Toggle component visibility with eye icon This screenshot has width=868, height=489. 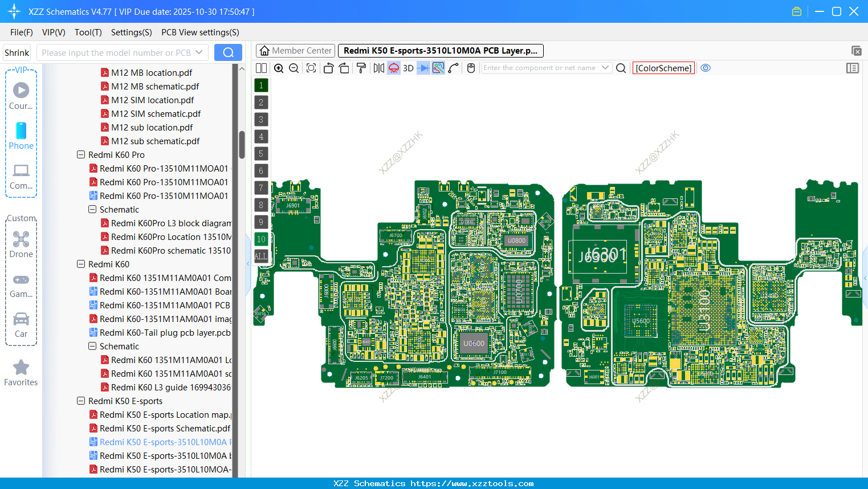click(706, 68)
